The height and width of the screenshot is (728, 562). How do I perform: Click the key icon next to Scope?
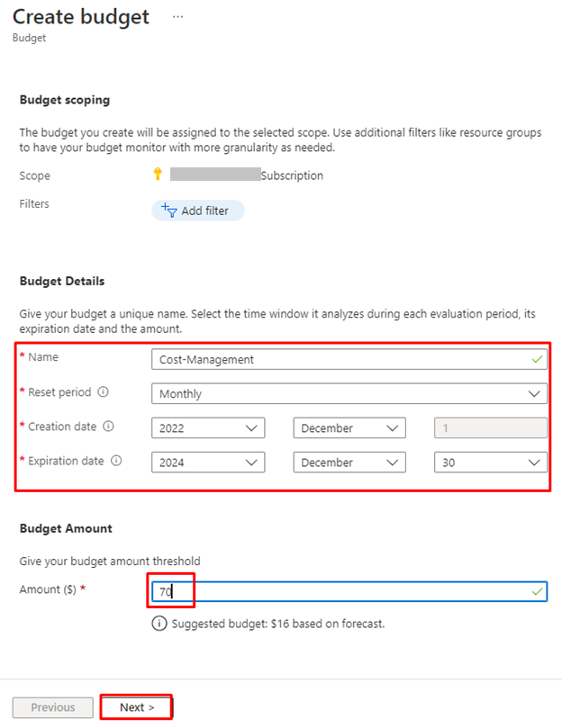(156, 175)
